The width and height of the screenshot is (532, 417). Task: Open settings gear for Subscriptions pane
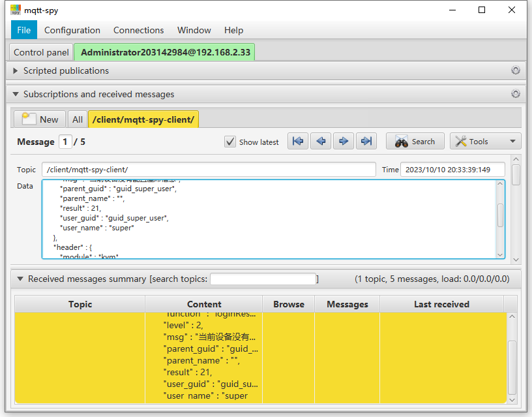pyautogui.click(x=515, y=94)
